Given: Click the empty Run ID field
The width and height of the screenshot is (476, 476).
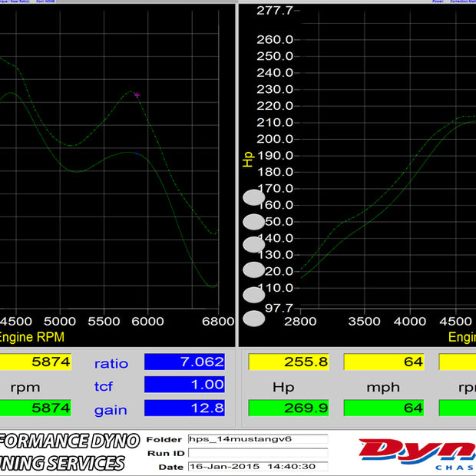Looking at the screenshot, I should (x=258, y=453).
